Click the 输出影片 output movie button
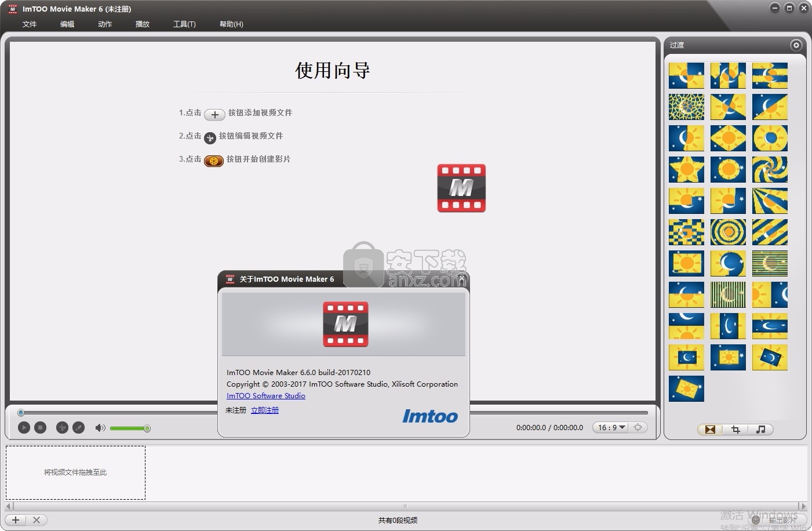 (x=776, y=520)
